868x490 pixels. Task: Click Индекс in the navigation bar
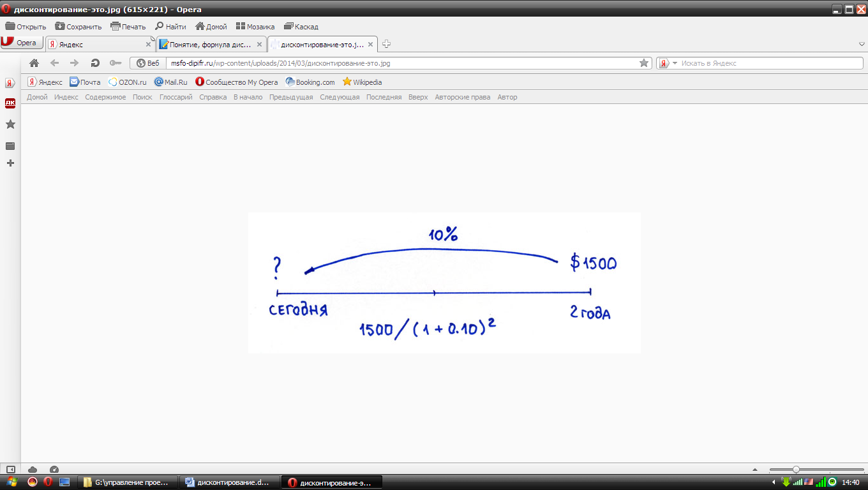pos(66,97)
